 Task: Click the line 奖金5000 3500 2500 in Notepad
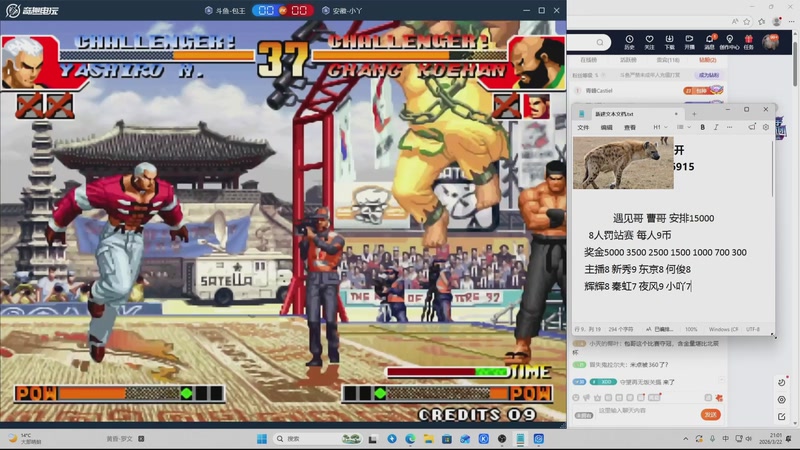[x=665, y=252]
